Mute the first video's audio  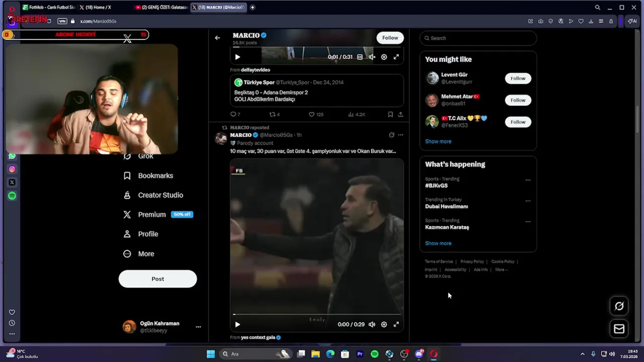(x=372, y=57)
